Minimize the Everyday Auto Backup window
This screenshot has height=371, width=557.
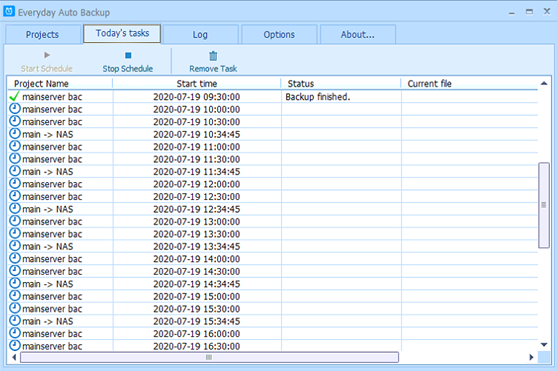click(x=512, y=12)
